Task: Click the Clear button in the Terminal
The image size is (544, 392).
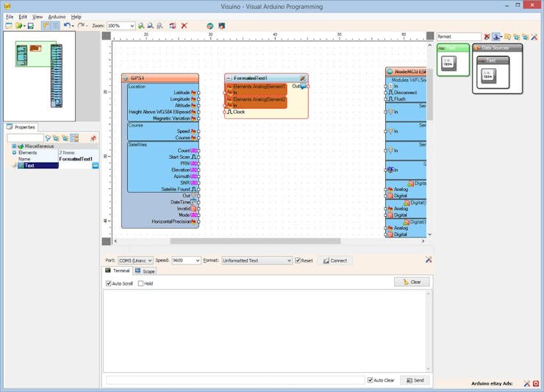Action: [412, 282]
